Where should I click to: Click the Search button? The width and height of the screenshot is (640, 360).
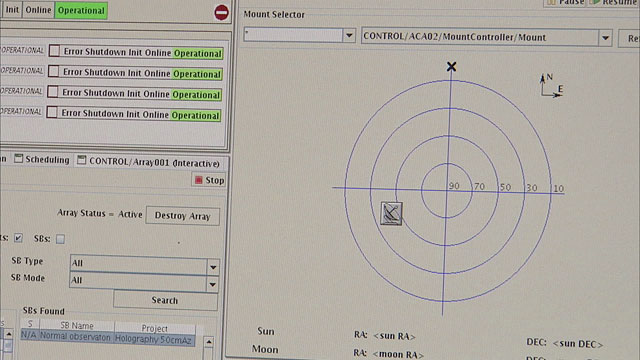tap(165, 300)
